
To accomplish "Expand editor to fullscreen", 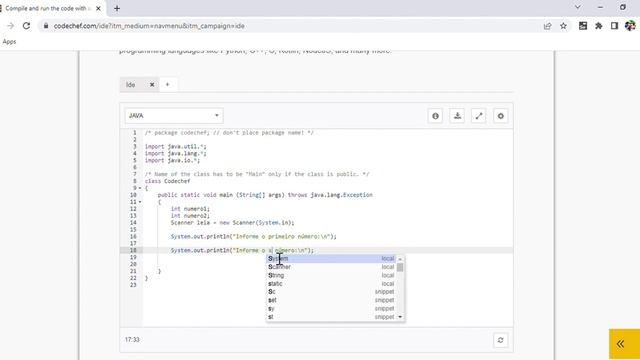I will 479,116.
